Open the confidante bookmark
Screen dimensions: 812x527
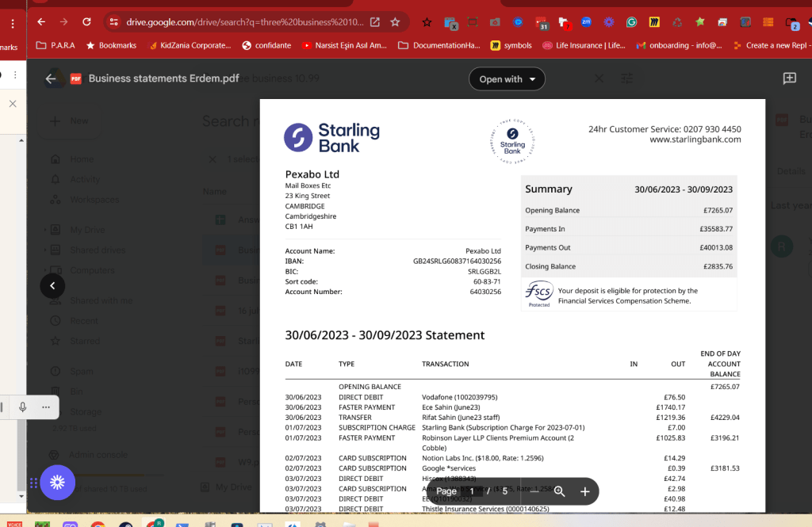(266, 45)
